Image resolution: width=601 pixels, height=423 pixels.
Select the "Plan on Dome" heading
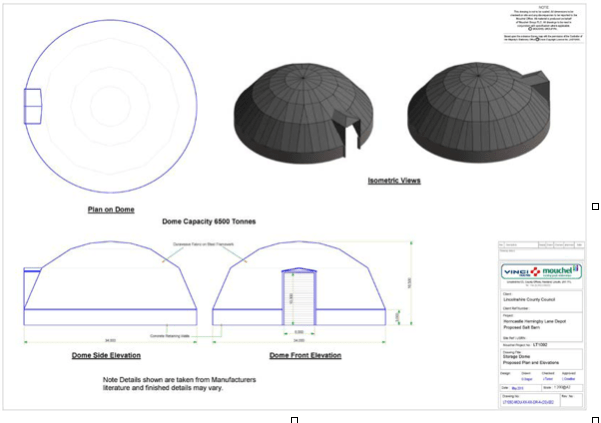111,211
